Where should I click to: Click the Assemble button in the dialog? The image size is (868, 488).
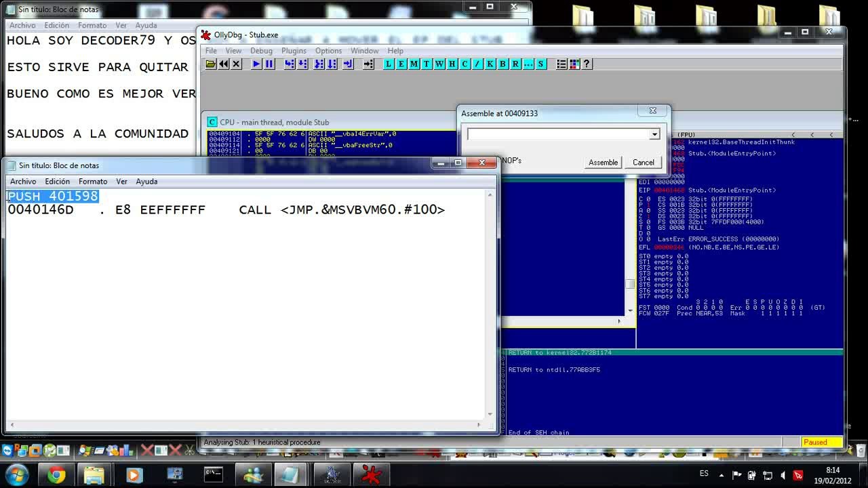pyautogui.click(x=603, y=163)
